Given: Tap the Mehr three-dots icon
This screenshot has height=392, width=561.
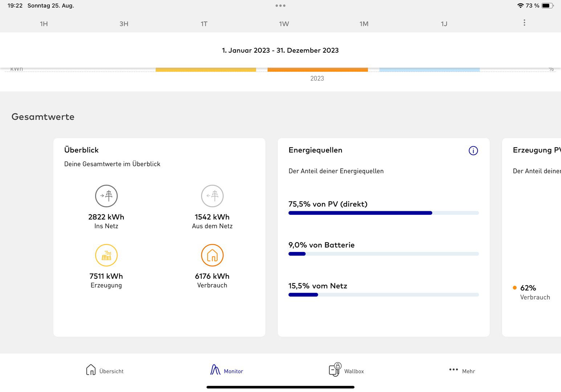Looking at the screenshot, I should (454, 369).
